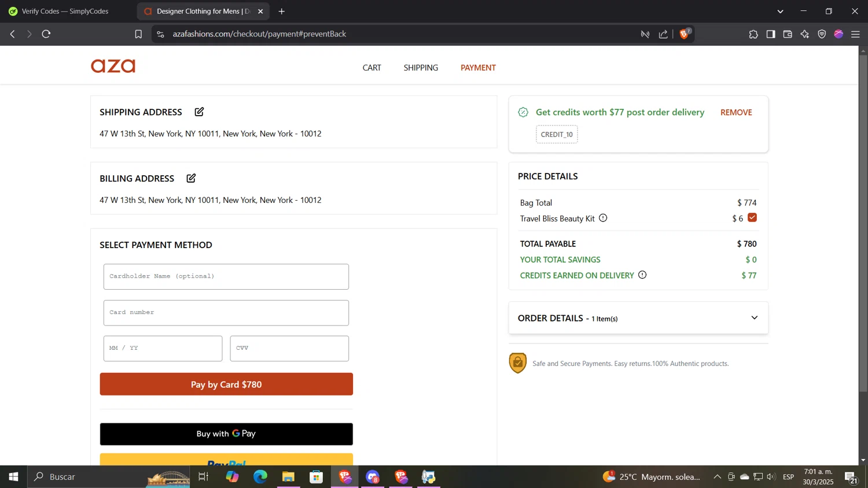868x488 pixels.
Task: Uncheck the Travel Bliss Beauty Kit checkbox
Action: [752, 217]
